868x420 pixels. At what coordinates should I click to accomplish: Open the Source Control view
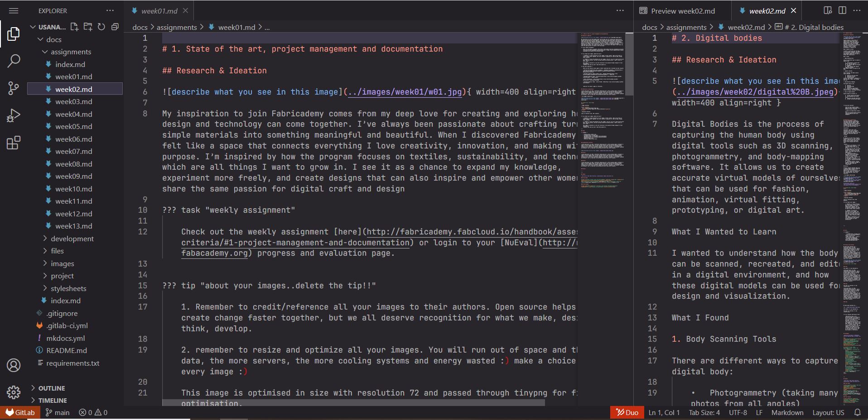click(14, 88)
